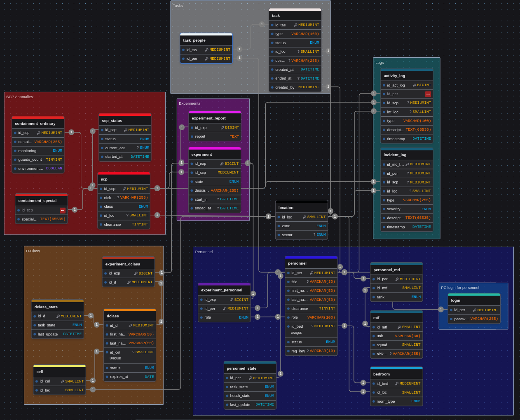
Task: Click the blue connector dot on scp clearance row
Action: [x=101, y=225]
